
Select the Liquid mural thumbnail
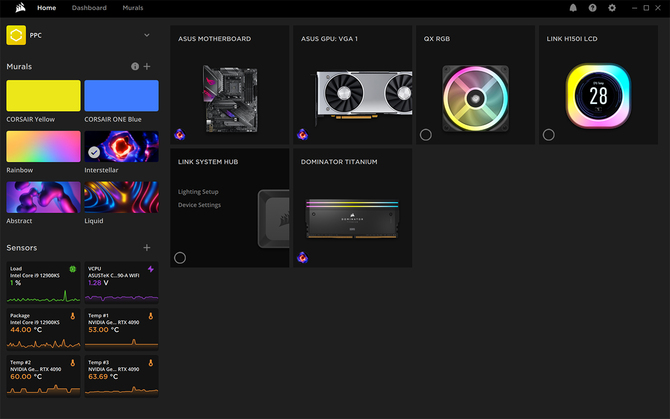pos(121,197)
